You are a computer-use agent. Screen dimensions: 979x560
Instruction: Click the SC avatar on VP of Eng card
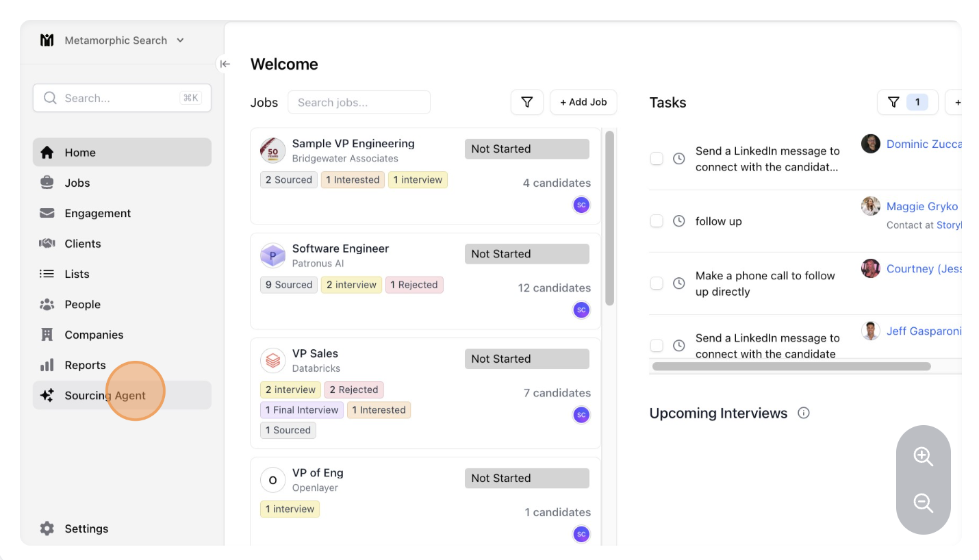click(581, 534)
